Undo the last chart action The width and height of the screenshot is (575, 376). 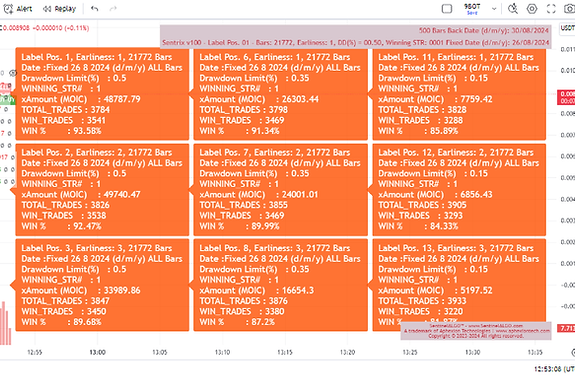click(95, 8)
